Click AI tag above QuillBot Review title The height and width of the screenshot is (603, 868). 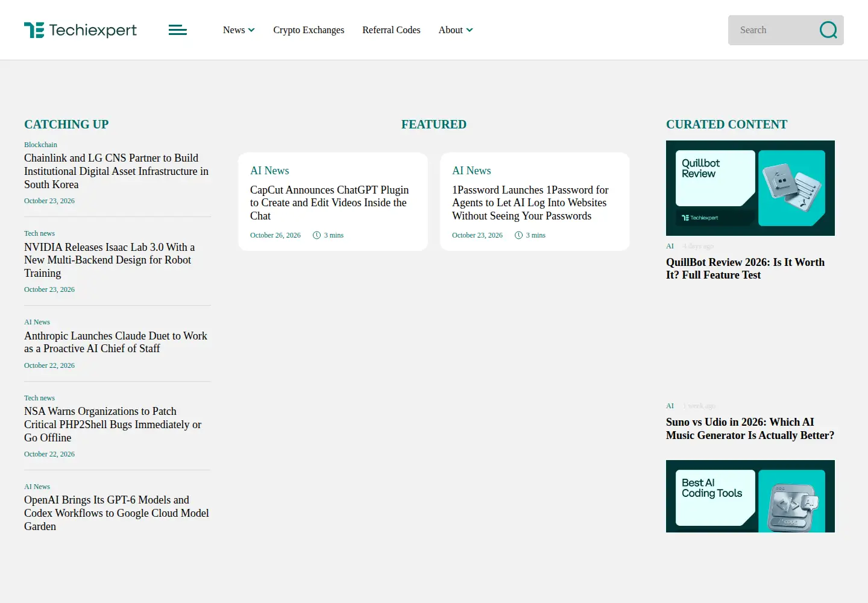670,246
